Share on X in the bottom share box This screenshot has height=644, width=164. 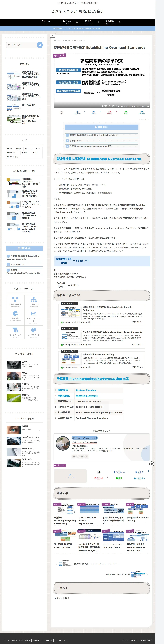click(x=99, y=472)
